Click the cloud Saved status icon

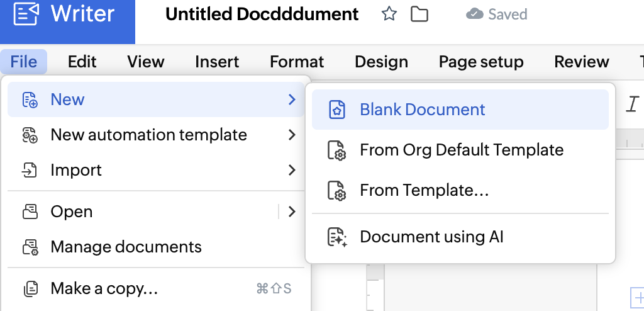click(474, 14)
